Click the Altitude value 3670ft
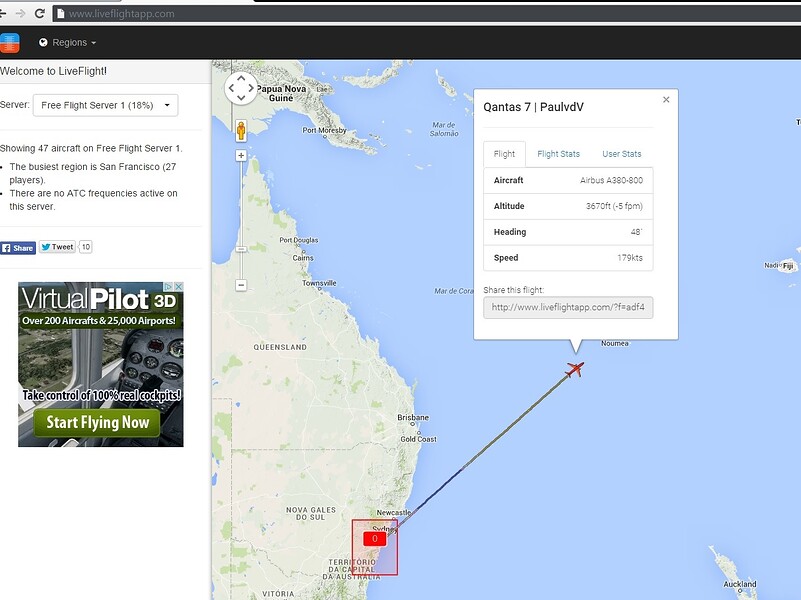Image resolution: width=801 pixels, height=600 pixels. [x=614, y=206]
